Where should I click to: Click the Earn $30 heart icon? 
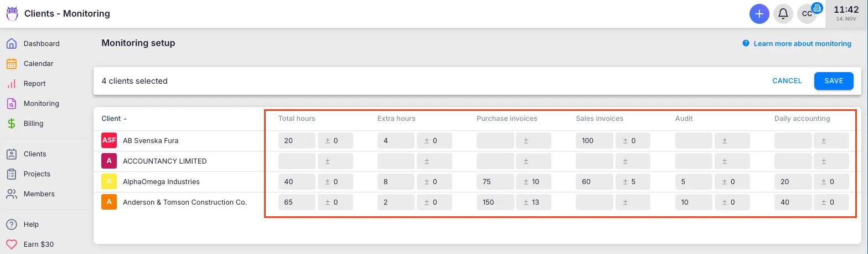tap(12, 245)
